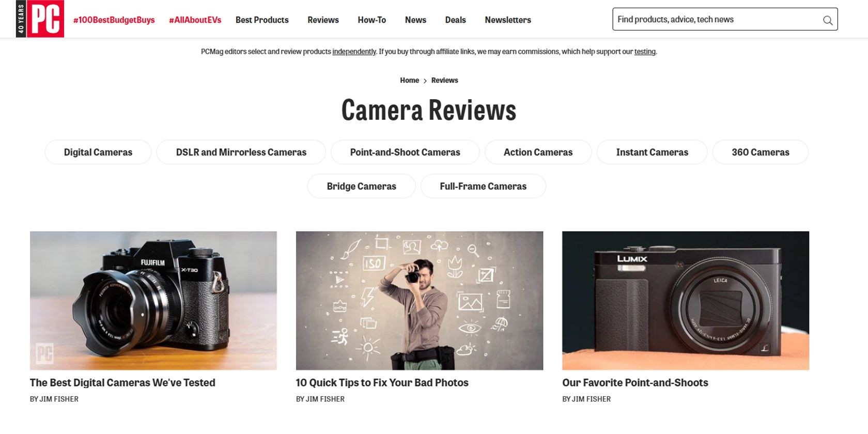Open the photographer tips article thumbnail

point(420,300)
